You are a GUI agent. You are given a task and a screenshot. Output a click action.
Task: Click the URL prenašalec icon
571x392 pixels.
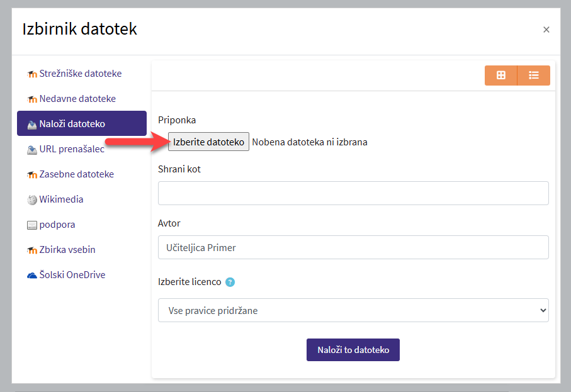pyautogui.click(x=32, y=150)
